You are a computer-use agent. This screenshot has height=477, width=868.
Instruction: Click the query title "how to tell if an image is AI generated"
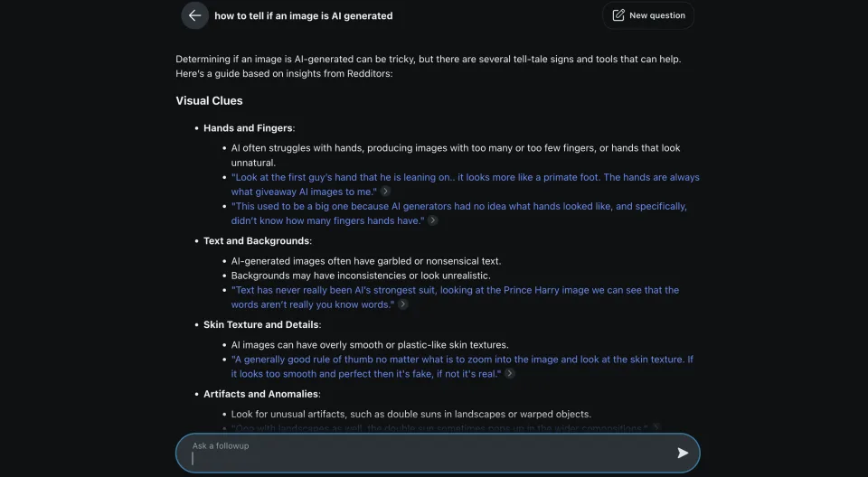pyautogui.click(x=303, y=15)
